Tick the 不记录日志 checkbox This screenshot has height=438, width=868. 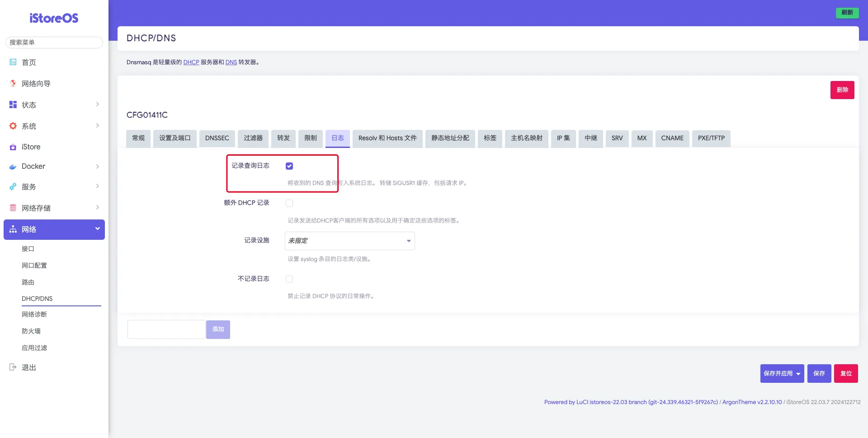pos(289,279)
